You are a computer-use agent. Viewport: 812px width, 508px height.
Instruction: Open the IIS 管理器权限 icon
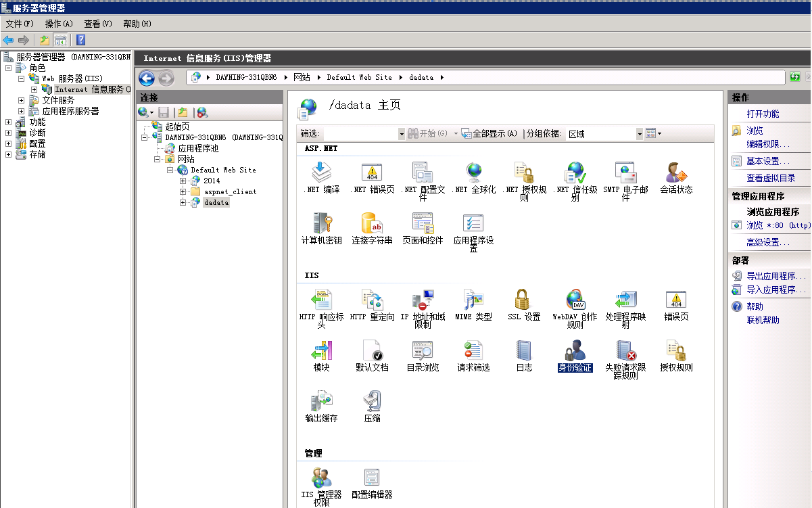pos(321,486)
